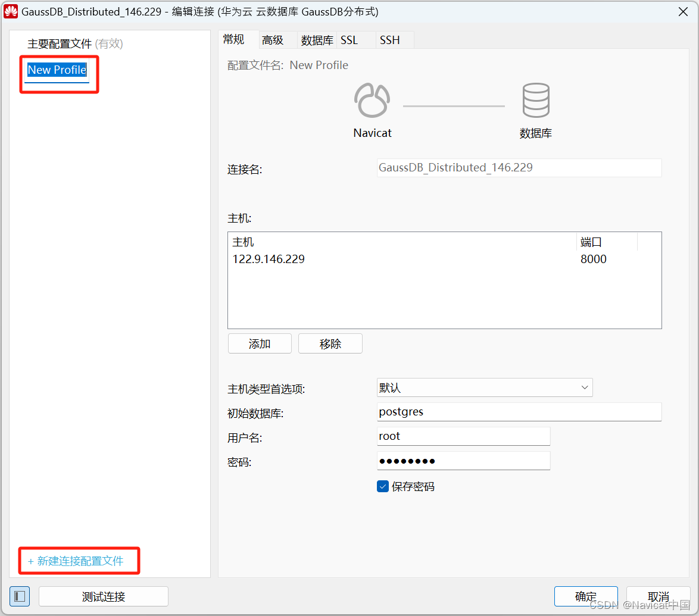Click the port value 8000

594,259
